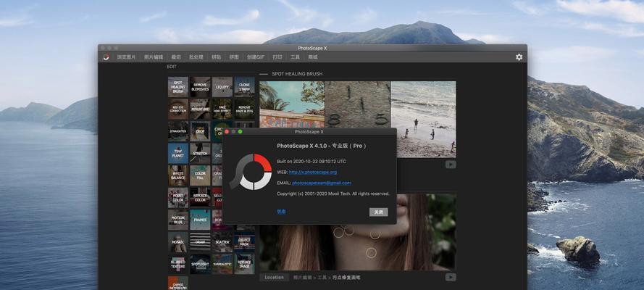
Task: Open the Change Background tile
Action: 177,283
